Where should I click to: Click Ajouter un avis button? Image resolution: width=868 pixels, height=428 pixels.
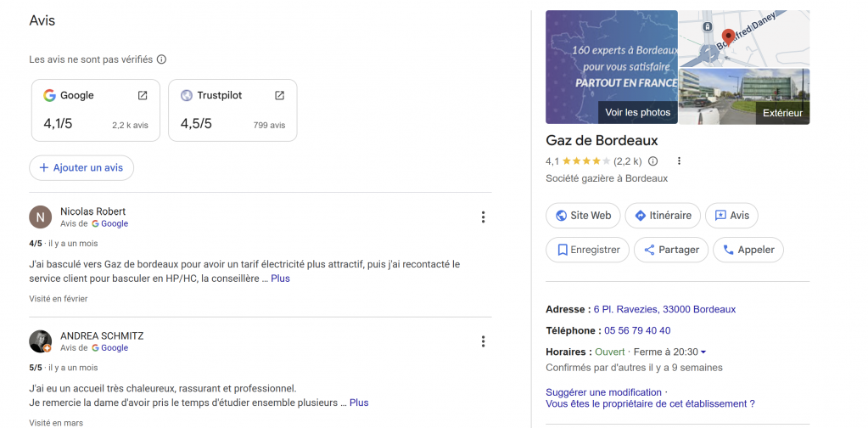(81, 168)
